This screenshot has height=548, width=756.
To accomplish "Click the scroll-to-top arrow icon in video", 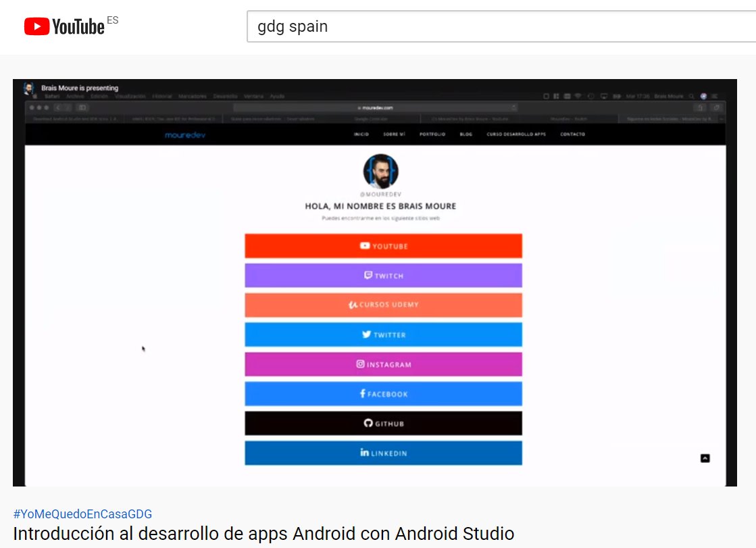I will pyautogui.click(x=705, y=458).
